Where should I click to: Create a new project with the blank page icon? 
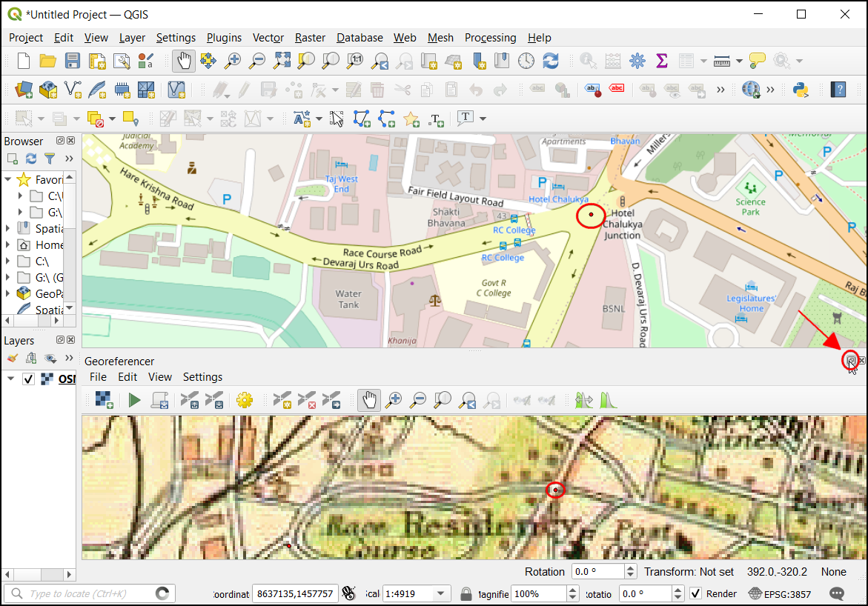(x=23, y=60)
